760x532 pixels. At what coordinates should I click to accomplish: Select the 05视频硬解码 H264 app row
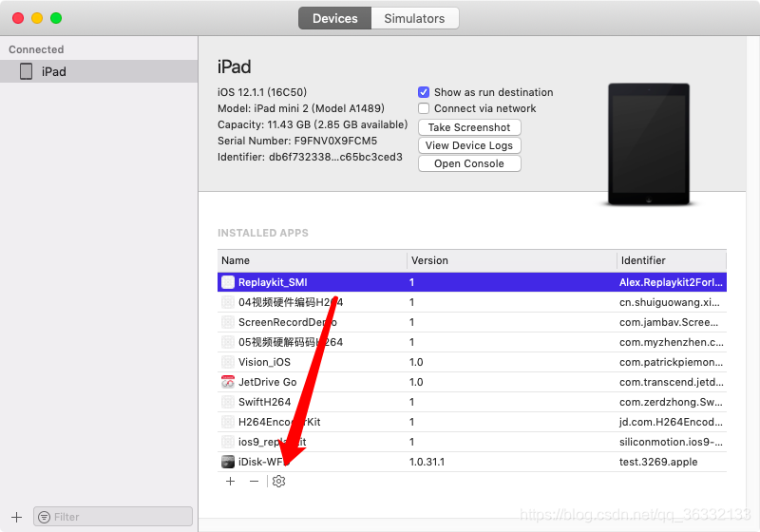click(x=472, y=342)
